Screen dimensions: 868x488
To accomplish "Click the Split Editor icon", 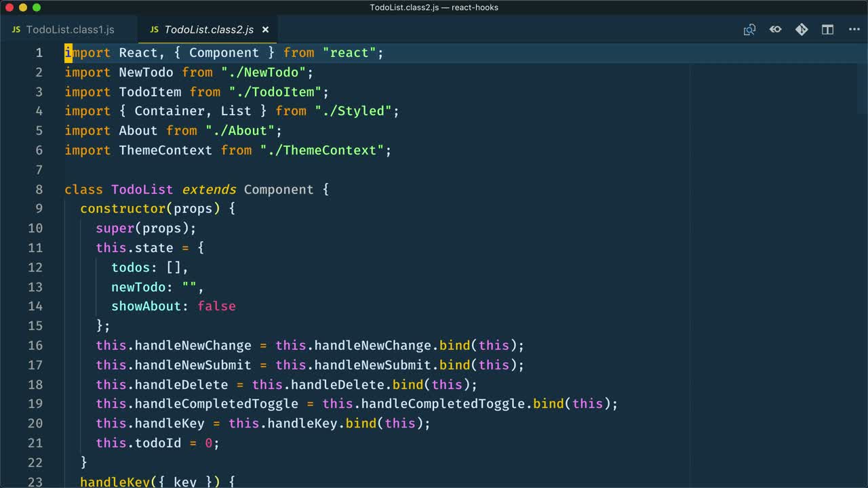I will [827, 29].
